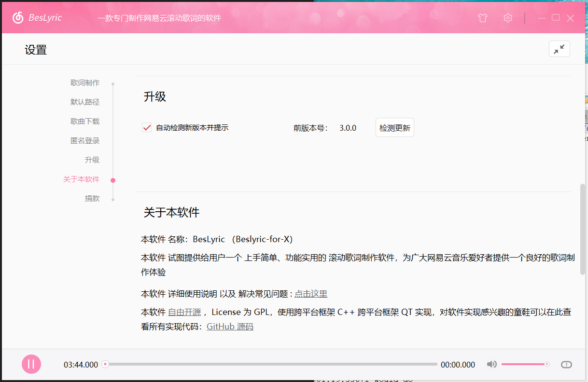Image resolution: width=588 pixels, height=382 pixels.
Task: Open the 点击这里 help link
Action: click(311, 294)
